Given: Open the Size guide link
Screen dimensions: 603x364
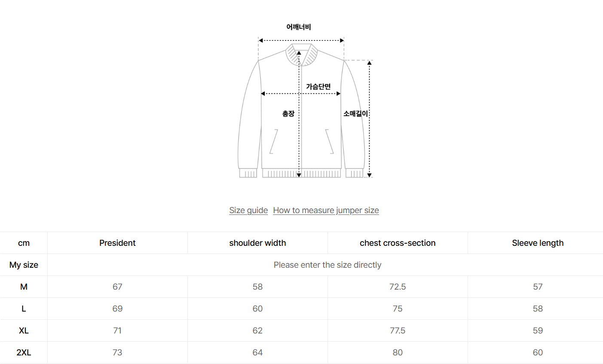Looking at the screenshot, I should [x=248, y=210].
